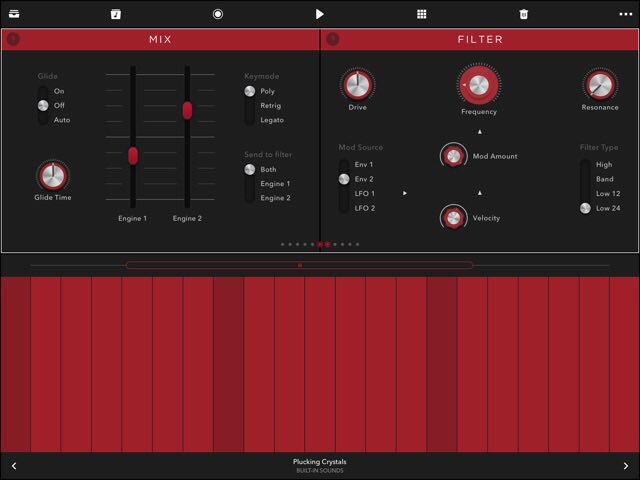The image size is (640, 480).
Task: Click the Drive knob
Action: [x=358, y=84]
